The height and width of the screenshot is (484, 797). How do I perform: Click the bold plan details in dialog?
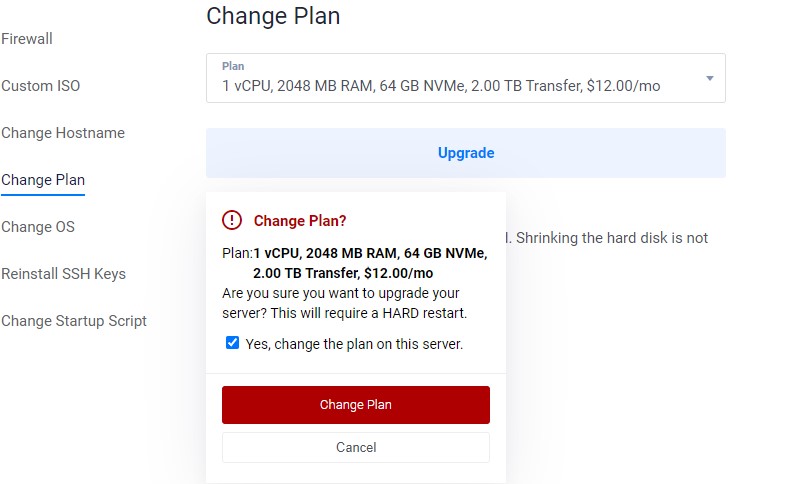(370, 263)
